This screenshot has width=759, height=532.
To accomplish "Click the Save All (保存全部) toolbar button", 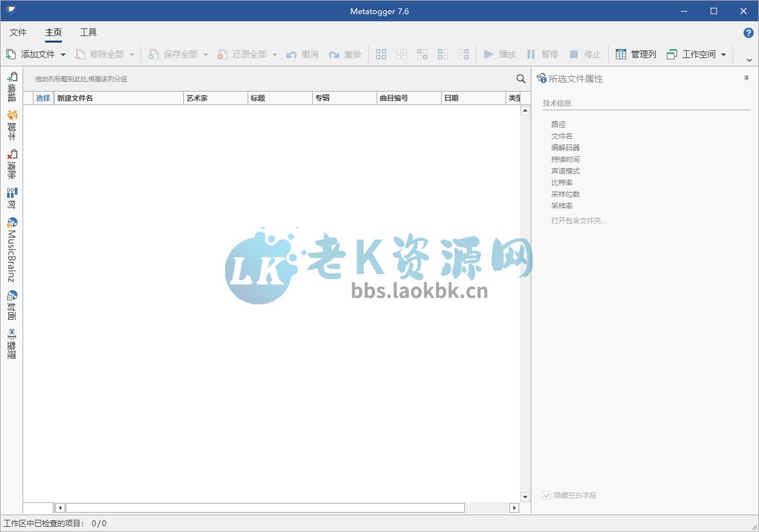I will coord(173,54).
